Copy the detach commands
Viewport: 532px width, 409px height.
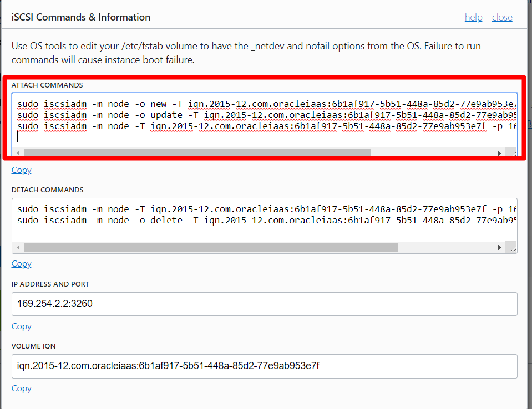22,264
